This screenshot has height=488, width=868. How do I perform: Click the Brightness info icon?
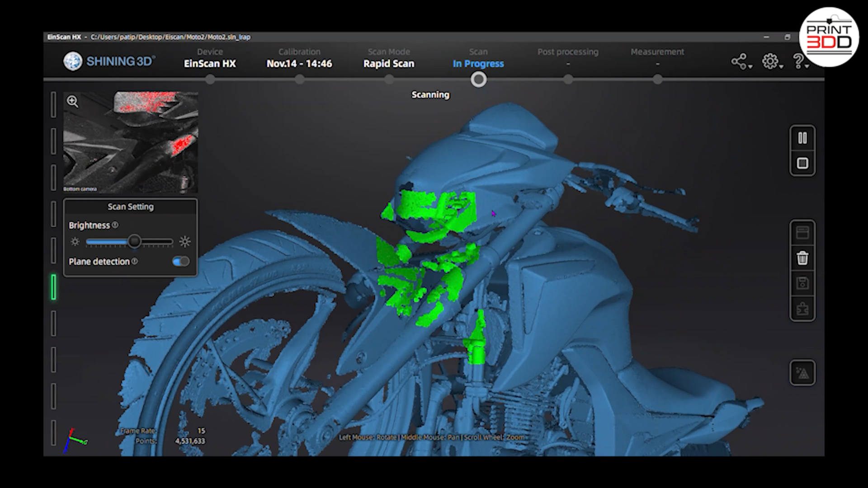tap(115, 225)
